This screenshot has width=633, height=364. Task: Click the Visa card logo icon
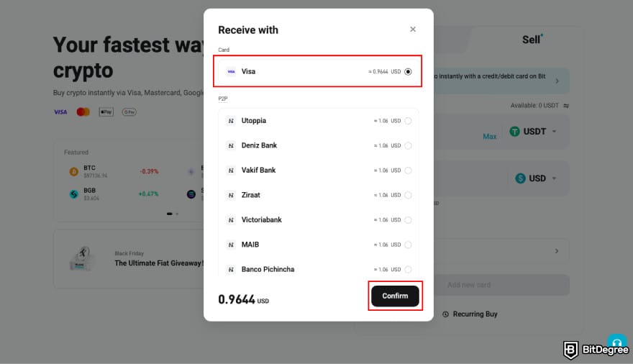tap(231, 71)
